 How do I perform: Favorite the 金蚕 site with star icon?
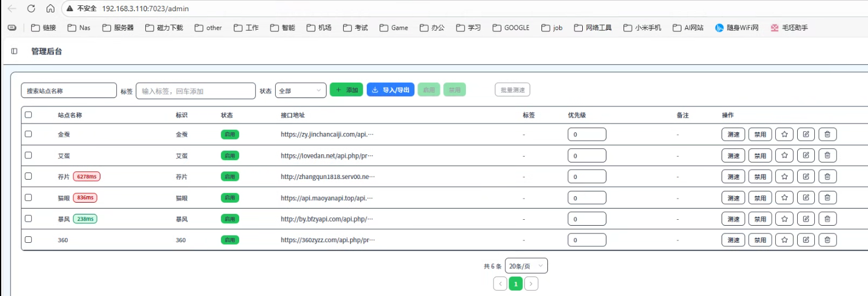784,134
